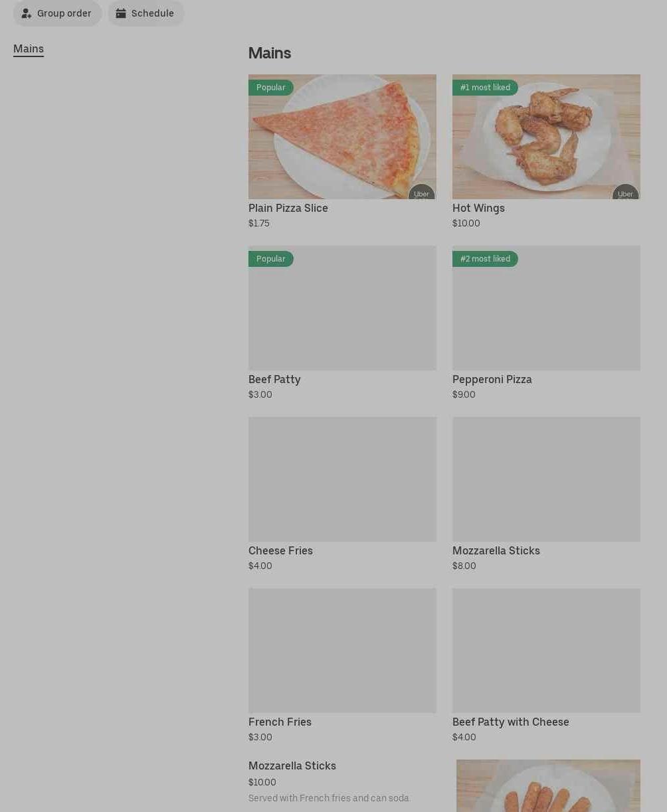This screenshot has width=667, height=812.
Task: Click Uber badge on Hot Wings photo
Action: tap(625, 193)
